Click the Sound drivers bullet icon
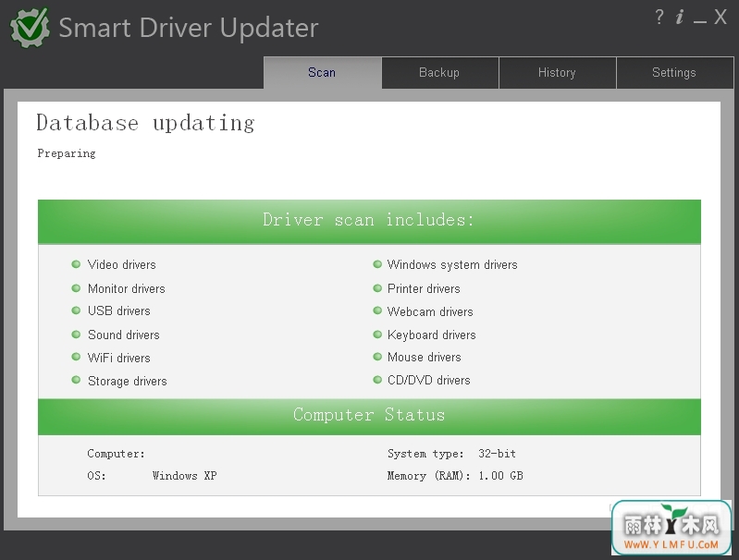Screen dimensions: 739x560 (76, 335)
